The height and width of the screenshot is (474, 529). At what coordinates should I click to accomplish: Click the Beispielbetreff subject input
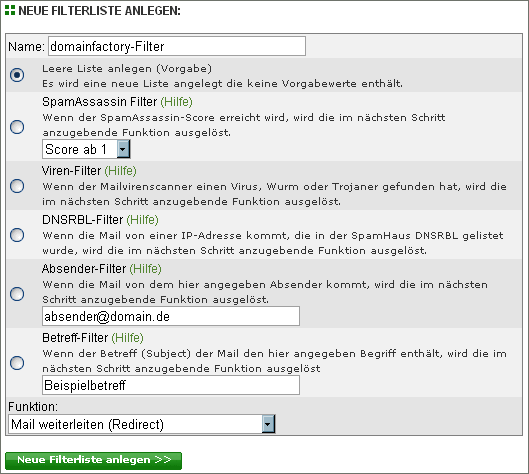click(171, 385)
